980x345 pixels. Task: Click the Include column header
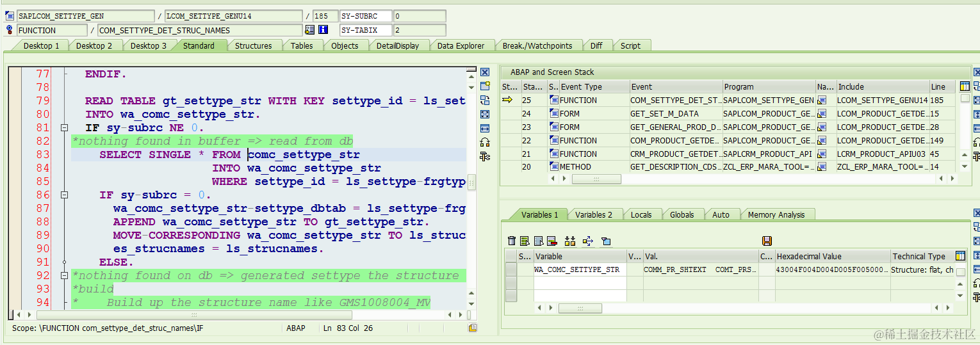point(882,86)
